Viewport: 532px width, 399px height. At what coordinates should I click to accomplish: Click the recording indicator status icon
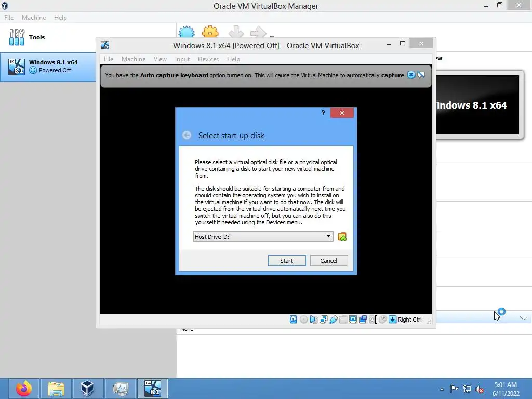click(x=363, y=320)
